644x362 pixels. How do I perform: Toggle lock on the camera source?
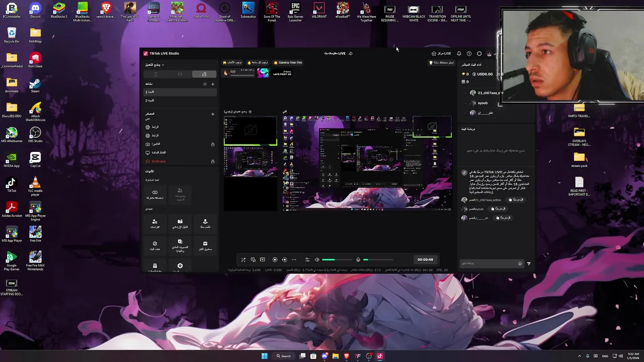(213, 144)
